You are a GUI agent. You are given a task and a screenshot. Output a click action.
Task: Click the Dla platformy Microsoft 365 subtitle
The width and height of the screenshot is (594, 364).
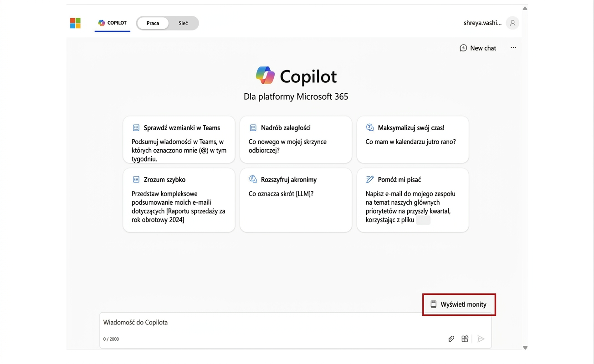[x=296, y=96]
